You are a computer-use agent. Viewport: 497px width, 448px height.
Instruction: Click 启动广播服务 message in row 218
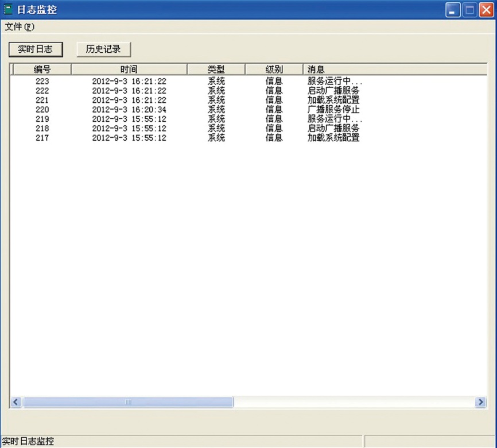333,129
